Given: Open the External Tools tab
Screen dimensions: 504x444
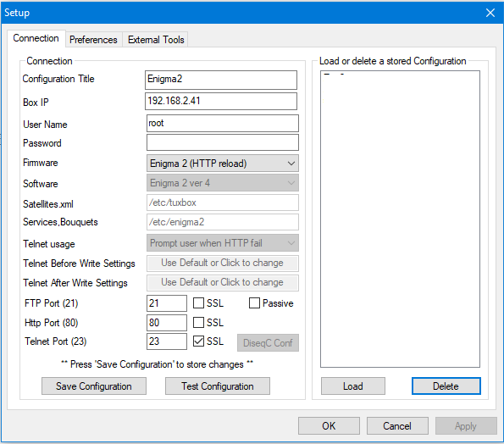Looking at the screenshot, I should tap(156, 40).
